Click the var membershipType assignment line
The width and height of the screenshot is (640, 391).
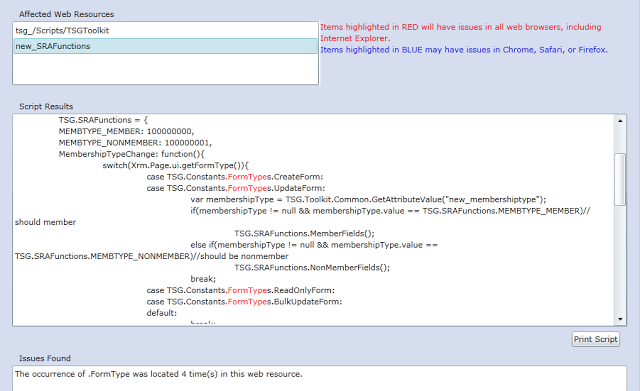click(368, 200)
